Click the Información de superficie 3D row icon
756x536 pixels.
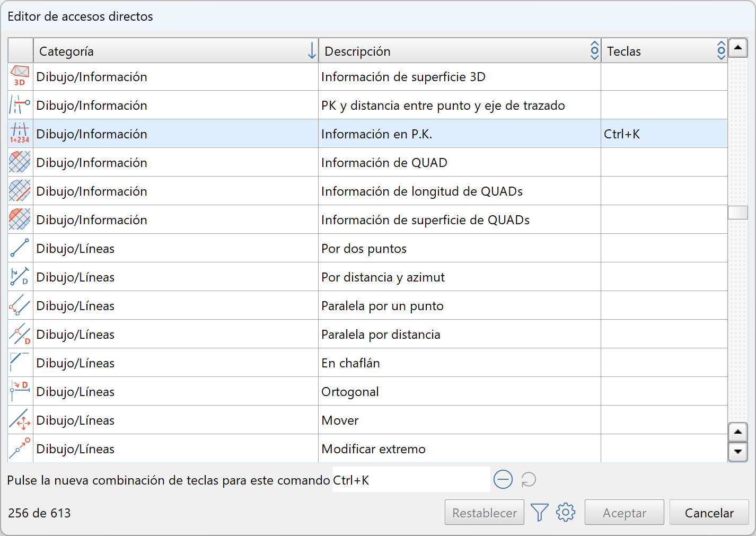20,76
